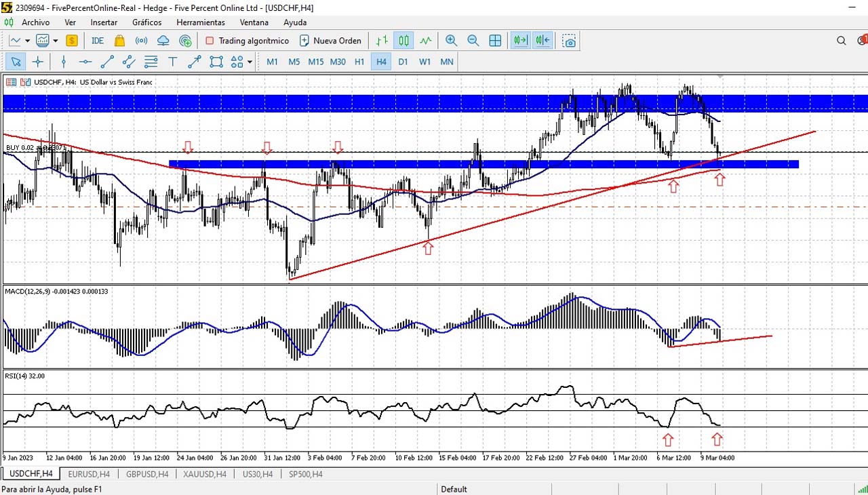The height and width of the screenshot is (495, 868).
Task: Click the radar with green plus icon
Action: pyautogui.click(x=186, y=41)
